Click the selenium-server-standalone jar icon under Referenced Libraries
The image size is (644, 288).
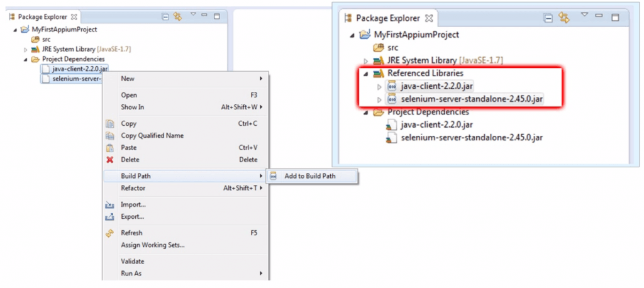click(392, 99)
